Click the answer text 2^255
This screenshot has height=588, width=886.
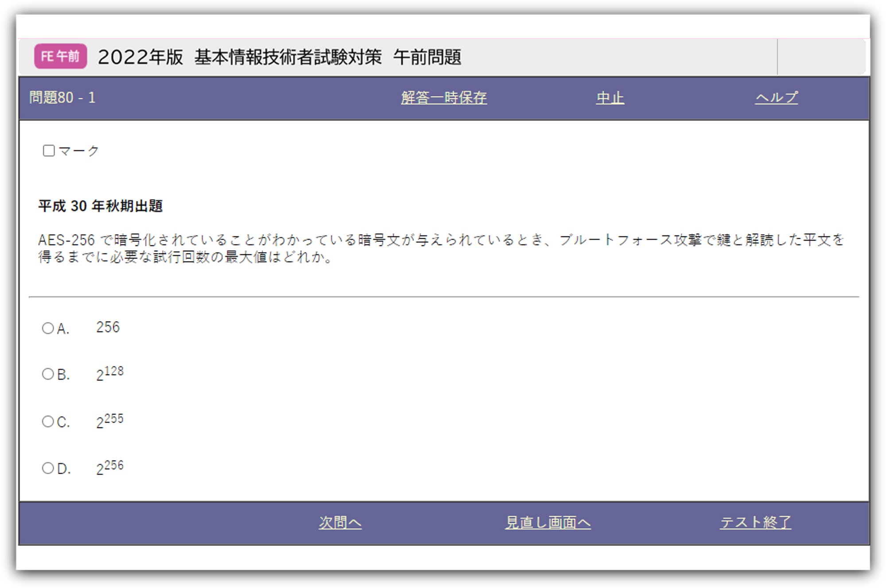pos(109,421)
